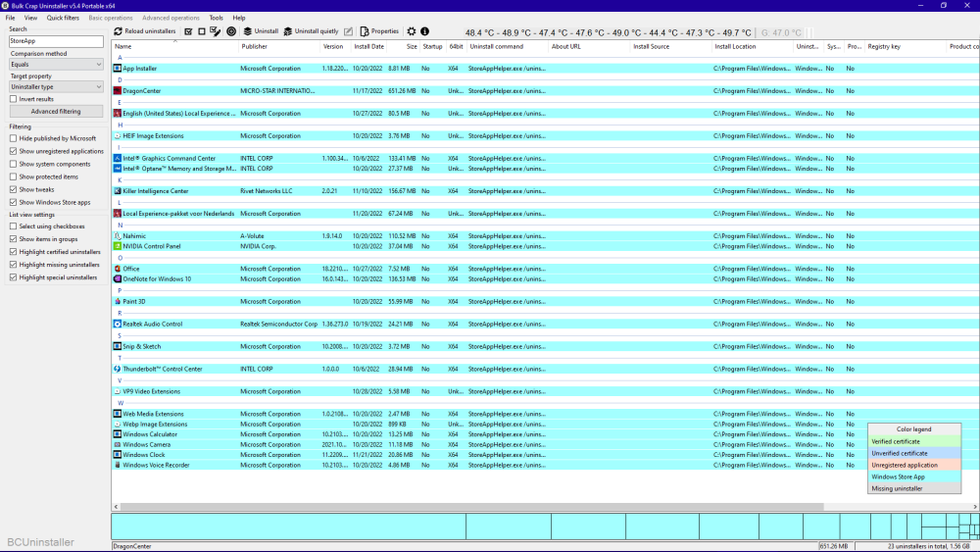Open the Quick filters menu
Image resolution: width=980 pixels, height=552 pixels.
point(63,18)
